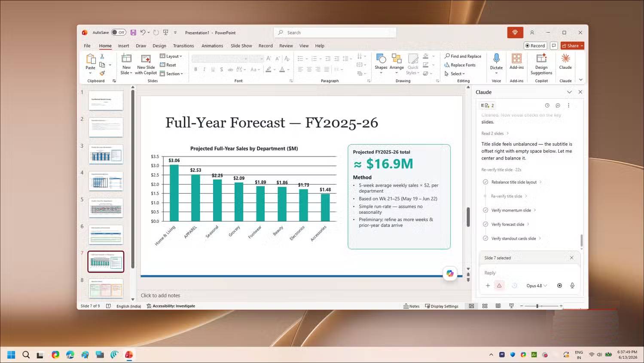Click the Save icon in title bar
644x363 pixels.
pos(133,32)
